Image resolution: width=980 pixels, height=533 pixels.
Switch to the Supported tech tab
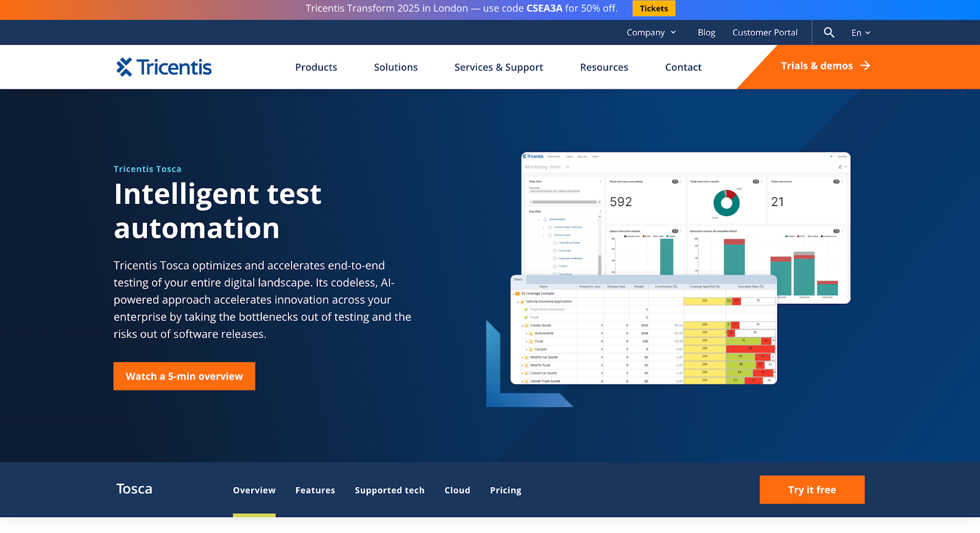tap(390, 490)
